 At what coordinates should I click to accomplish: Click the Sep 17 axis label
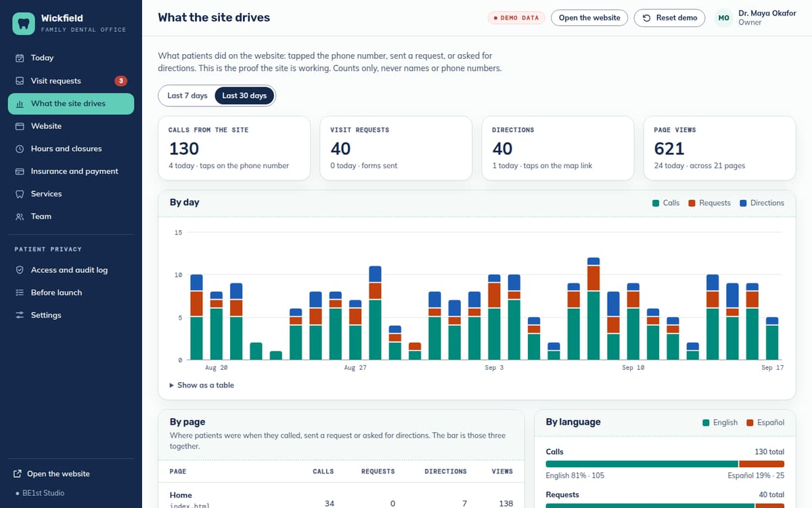point(772,368)
